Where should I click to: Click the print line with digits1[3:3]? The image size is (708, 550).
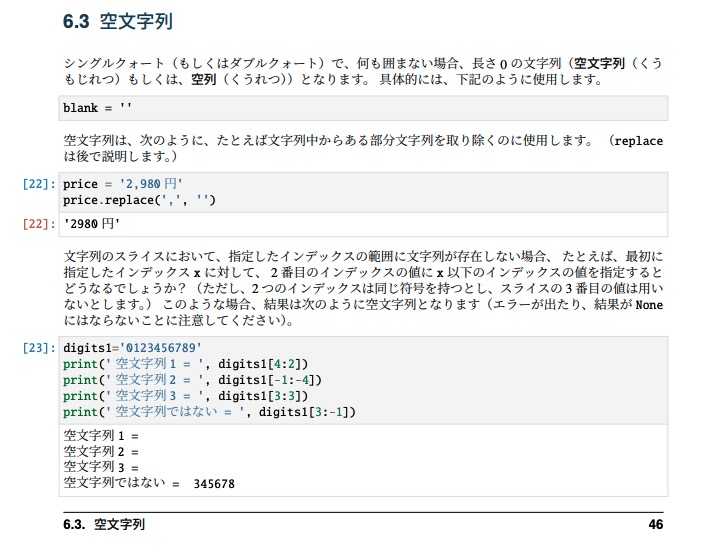click(186, 396)
